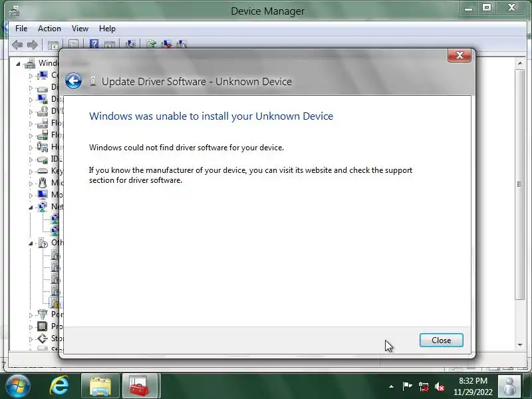532x399 pixels.
Task: Expand the Monitors category
Action: [31, 196]
